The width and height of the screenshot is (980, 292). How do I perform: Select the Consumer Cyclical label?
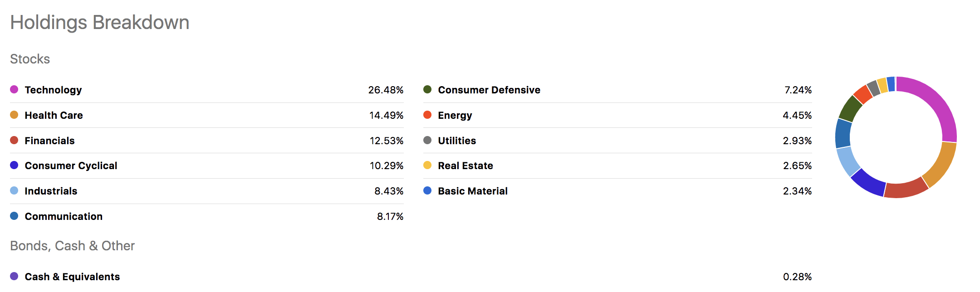pos(71,165)
